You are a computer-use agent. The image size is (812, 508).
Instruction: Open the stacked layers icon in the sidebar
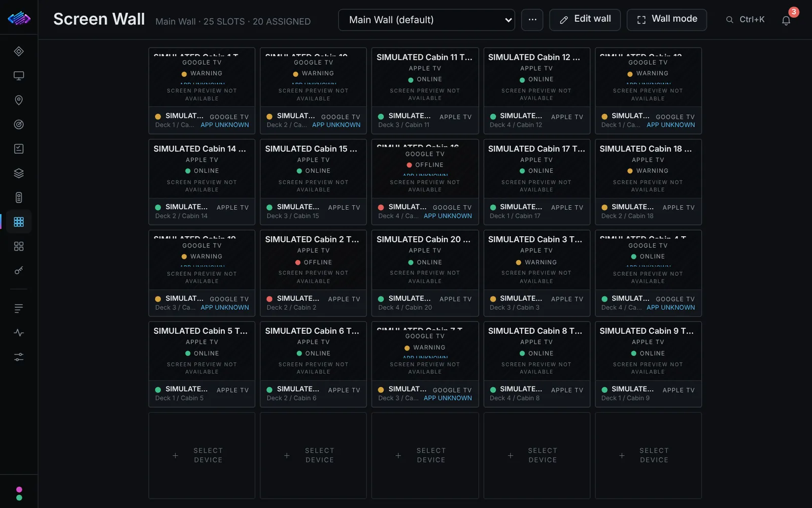point(19,173)
